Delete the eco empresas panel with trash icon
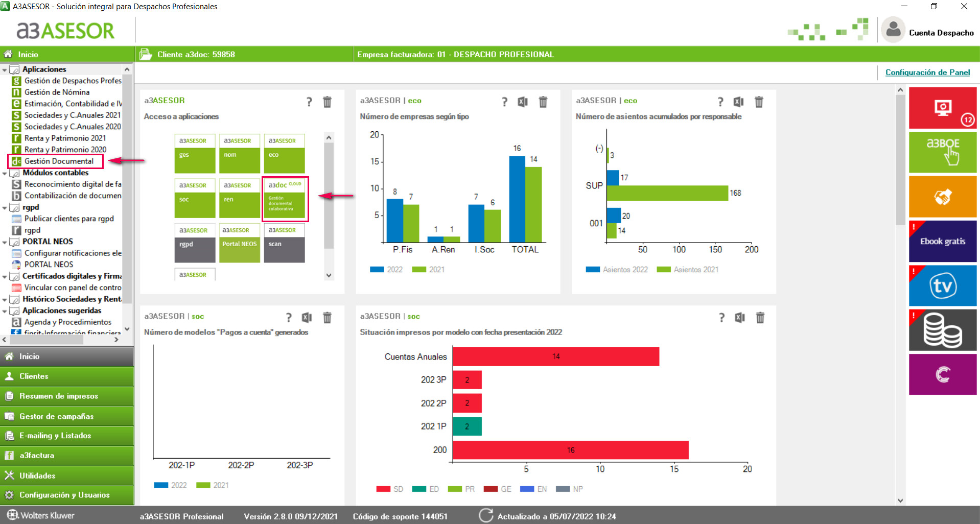 543,102
